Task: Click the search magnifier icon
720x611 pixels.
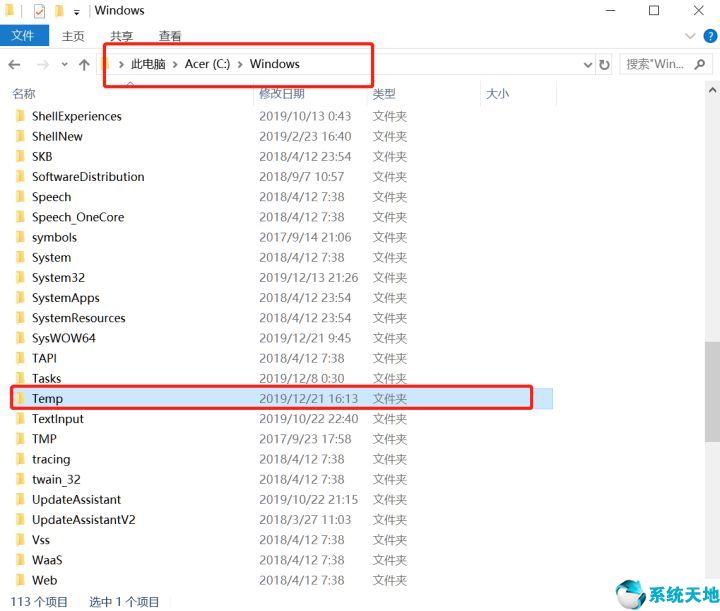Action: click(x=700, y=64)
